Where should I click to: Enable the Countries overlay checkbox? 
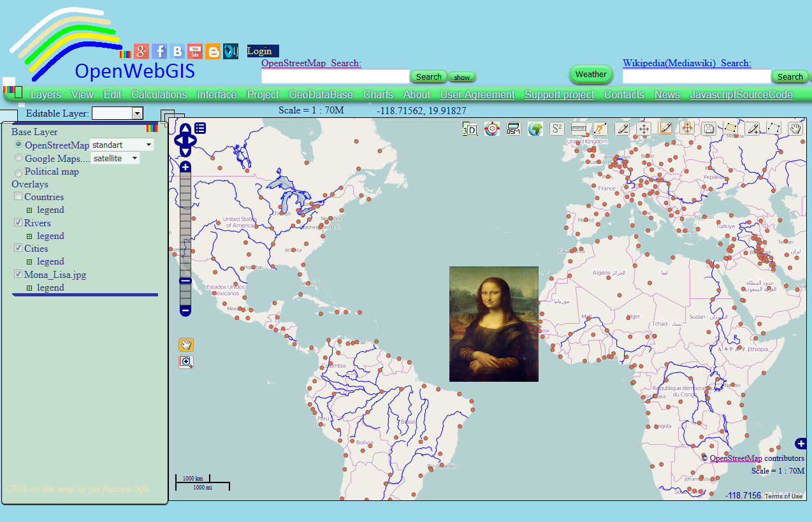(18, 197)
